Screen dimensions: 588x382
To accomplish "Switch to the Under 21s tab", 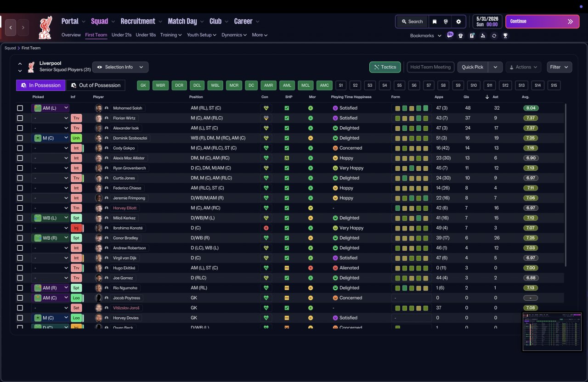I will (x=122, y=35).
